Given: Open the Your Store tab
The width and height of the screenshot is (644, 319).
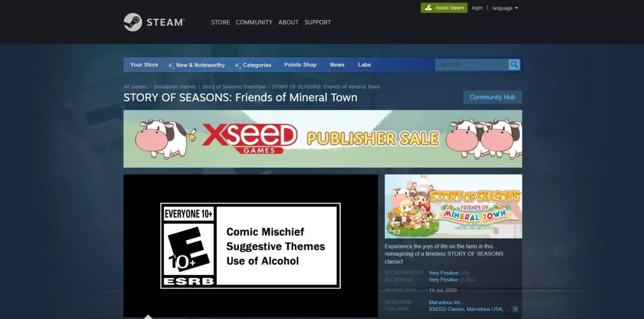Looking at the screenshot, I should [x=144, y=65].
